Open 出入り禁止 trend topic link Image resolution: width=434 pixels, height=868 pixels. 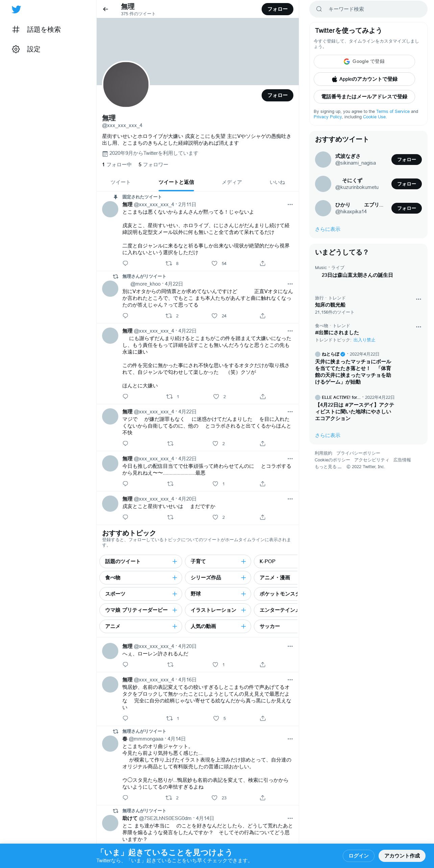(364, 340)
